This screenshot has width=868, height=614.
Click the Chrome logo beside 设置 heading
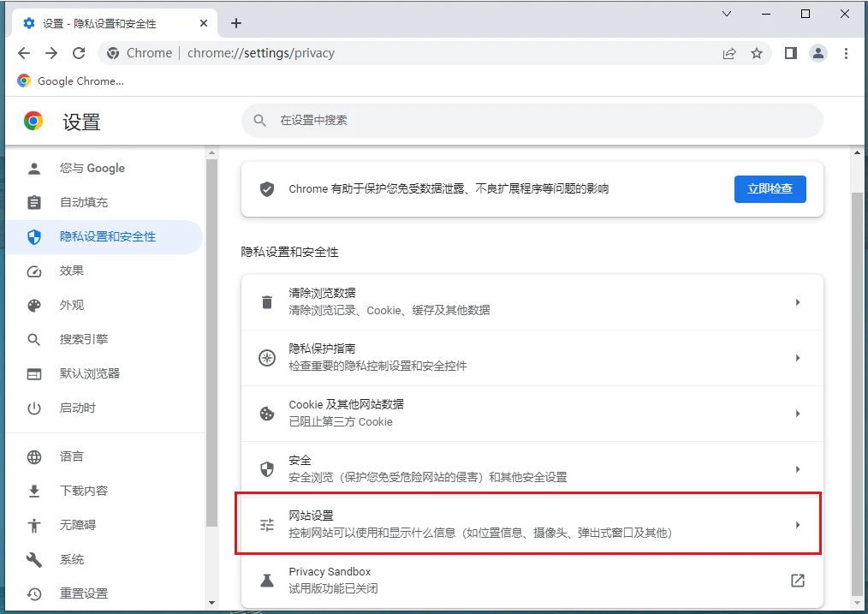33,121
